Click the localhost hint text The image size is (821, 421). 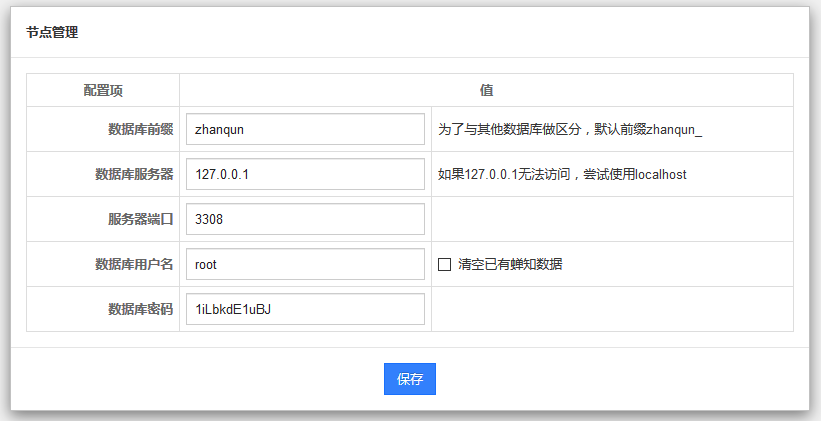[x=562, y=174]
